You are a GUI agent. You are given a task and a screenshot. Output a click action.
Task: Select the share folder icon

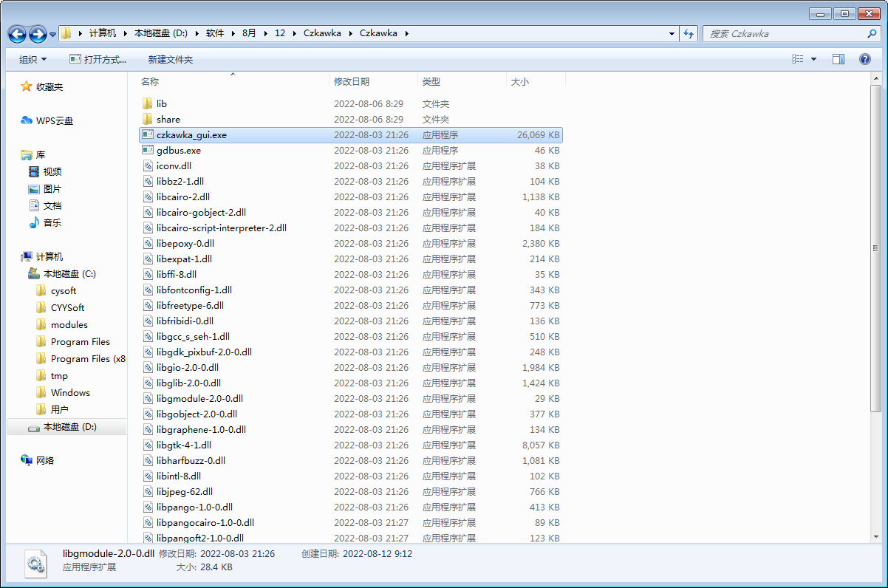(x=147, y=119)
